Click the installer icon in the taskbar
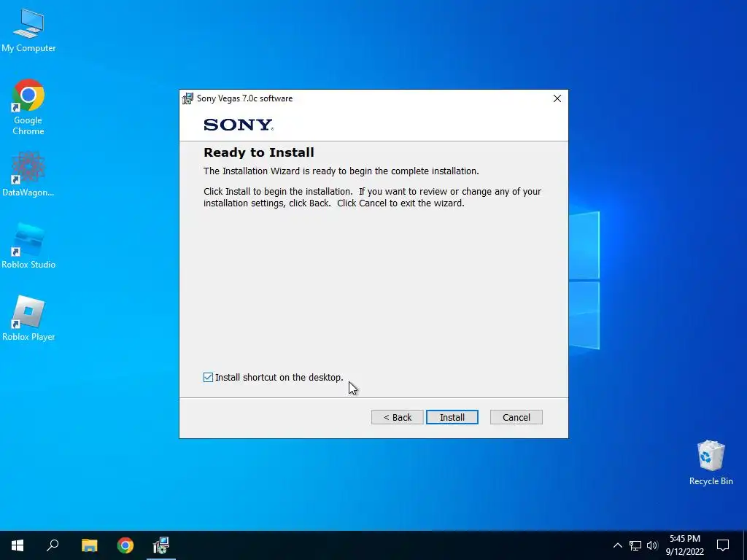This screenshot has width=747, height=560. [161, 545]
